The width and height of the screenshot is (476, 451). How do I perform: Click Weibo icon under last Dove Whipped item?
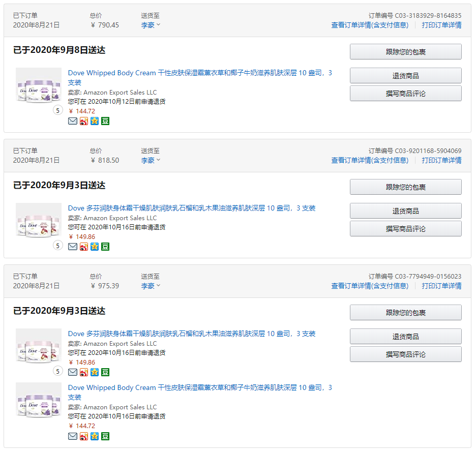[x=84, y=436]
